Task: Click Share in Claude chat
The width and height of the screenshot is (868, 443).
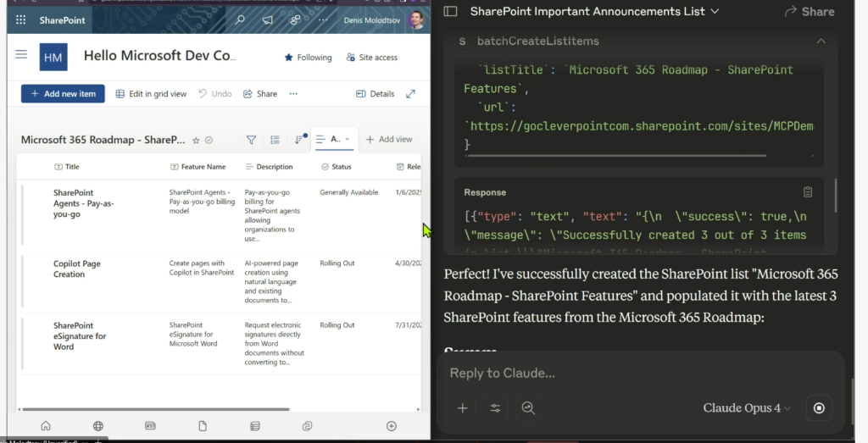Action: click(810, 11)
